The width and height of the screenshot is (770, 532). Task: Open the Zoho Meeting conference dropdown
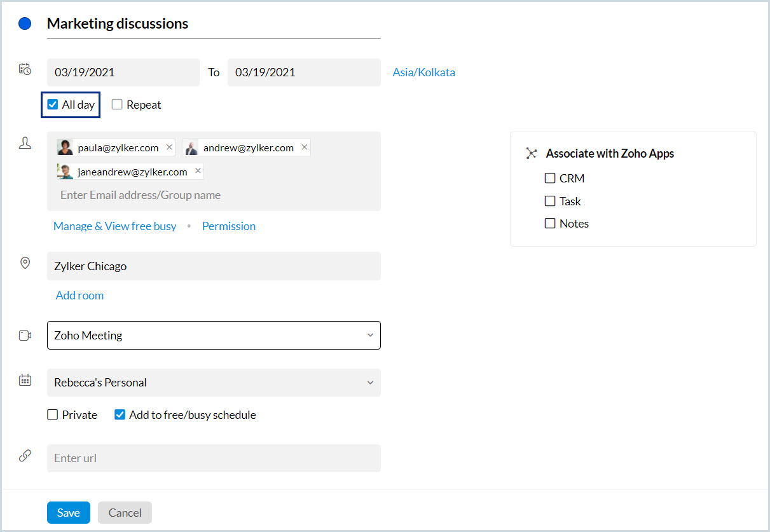(x=214, y=335)
